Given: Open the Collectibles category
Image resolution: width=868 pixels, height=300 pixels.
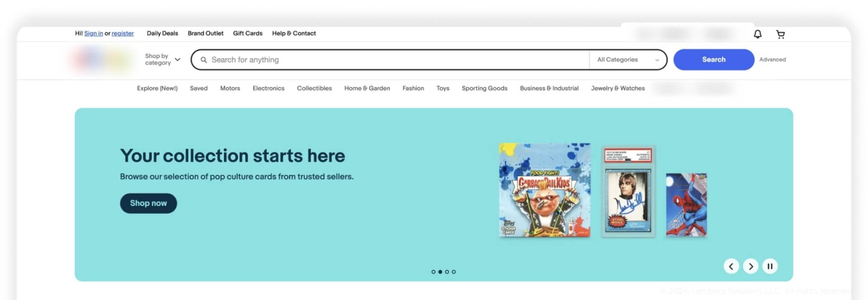Looking at the screenshot, I should click(x=314, y=88).
